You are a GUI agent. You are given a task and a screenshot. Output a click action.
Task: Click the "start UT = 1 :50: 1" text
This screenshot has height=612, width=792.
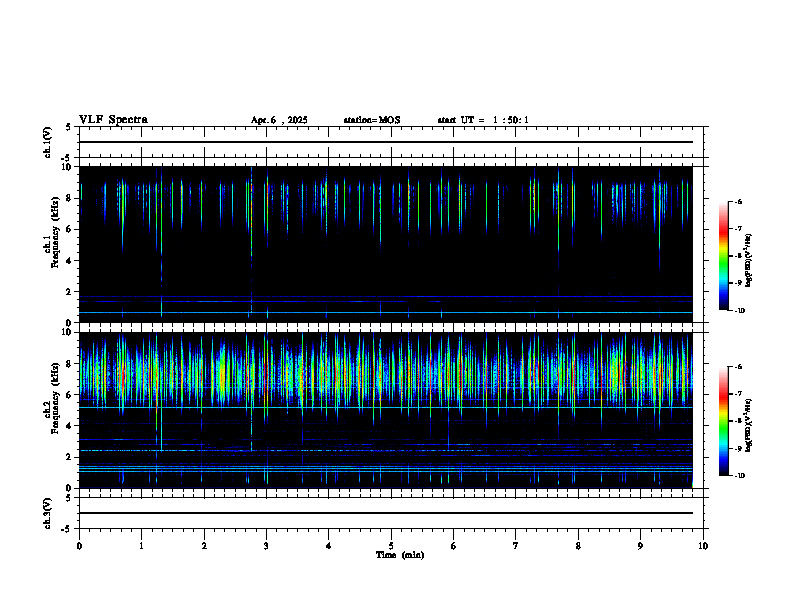483,120
